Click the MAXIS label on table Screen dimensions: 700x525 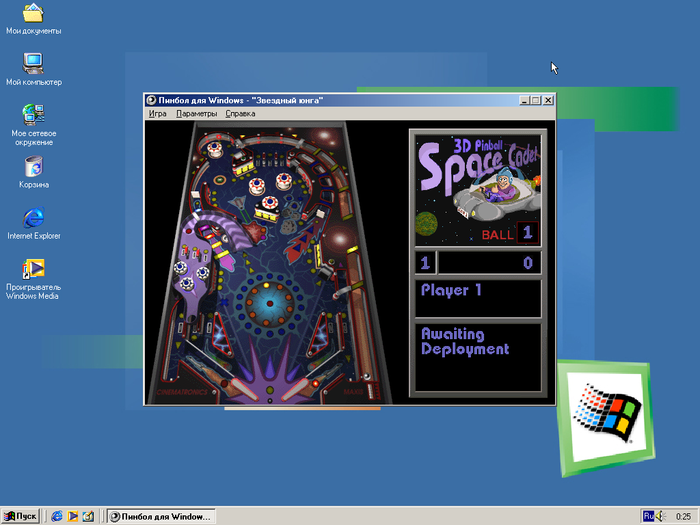[x=354, y=392]
